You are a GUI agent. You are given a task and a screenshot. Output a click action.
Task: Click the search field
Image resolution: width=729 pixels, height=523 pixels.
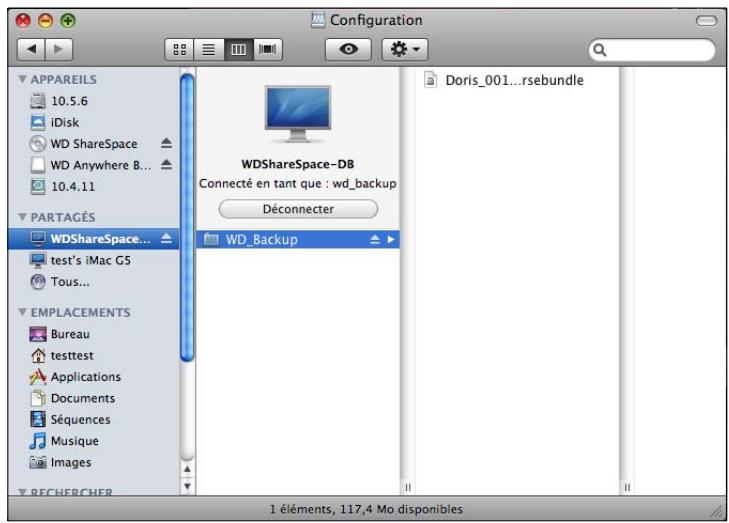coord(651,50)
